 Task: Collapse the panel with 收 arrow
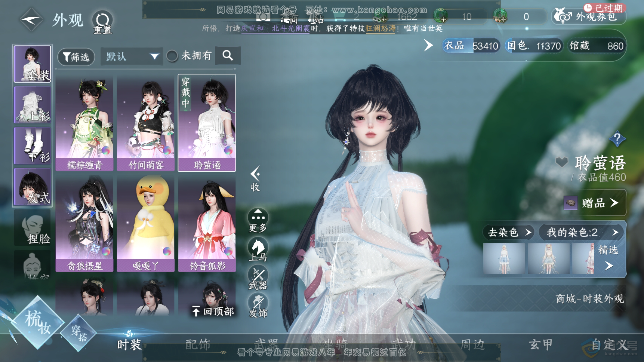click(x=255, y=179)
